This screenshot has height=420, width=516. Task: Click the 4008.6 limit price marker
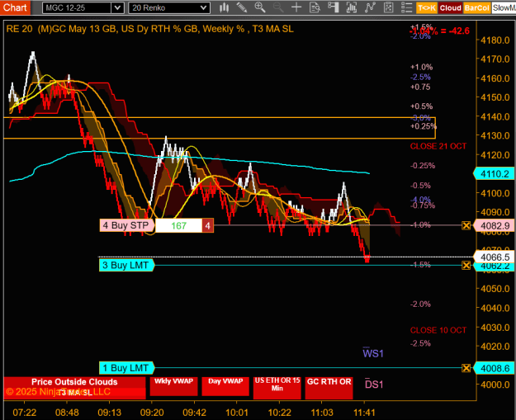click(x=495, y=368)
